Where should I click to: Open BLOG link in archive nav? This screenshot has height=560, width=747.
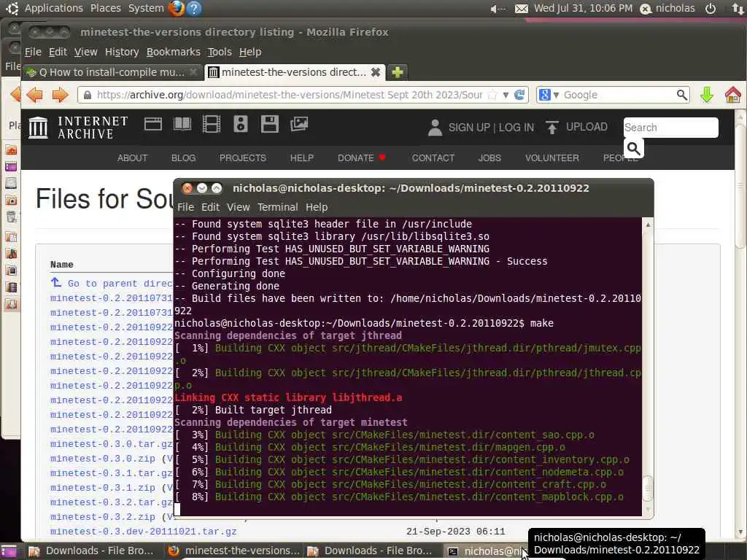click(183, 158)
